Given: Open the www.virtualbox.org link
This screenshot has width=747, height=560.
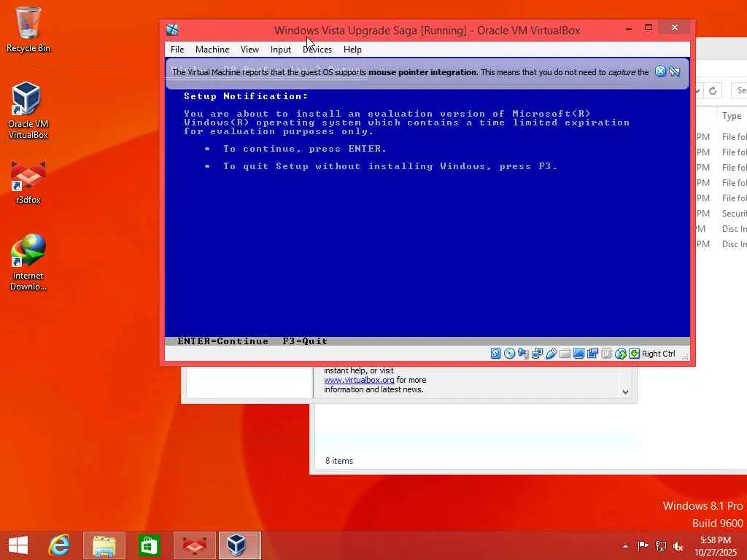Looking at the screenshot, I should coord(359,380).
